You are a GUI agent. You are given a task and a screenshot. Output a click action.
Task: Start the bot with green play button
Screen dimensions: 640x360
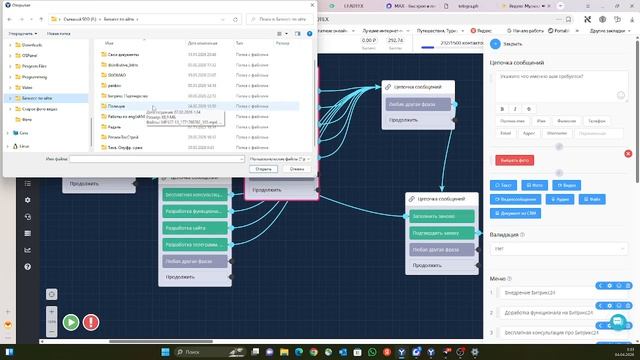71,322
